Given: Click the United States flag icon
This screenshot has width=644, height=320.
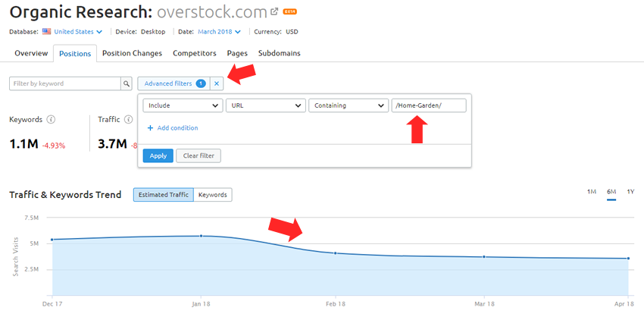Looking at the screenshot, I should point(46,32).
